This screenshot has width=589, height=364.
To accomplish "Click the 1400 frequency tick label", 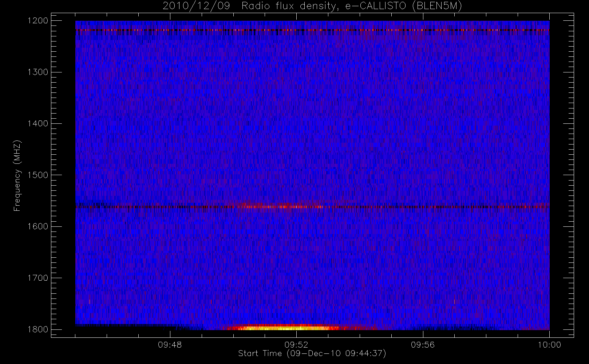I will 38,124.
